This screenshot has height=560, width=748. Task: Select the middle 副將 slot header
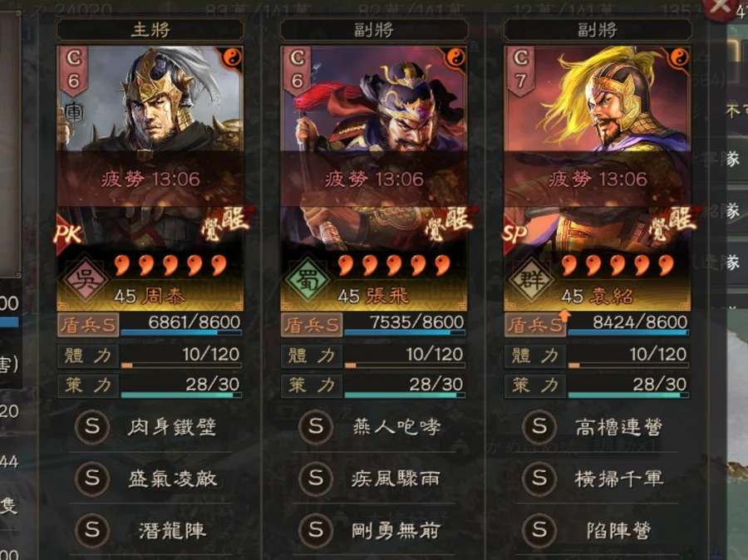tap(373, 30)
